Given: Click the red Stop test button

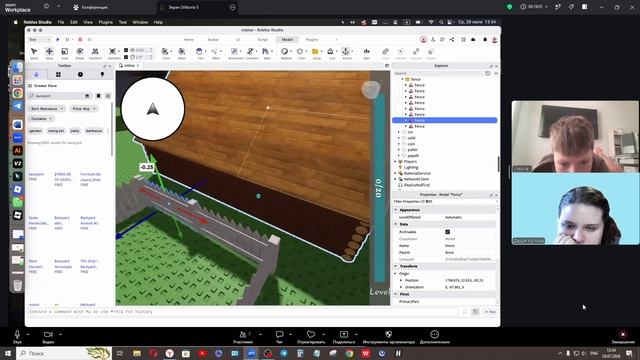Looking at the screenshot, I should pos(80,40).
